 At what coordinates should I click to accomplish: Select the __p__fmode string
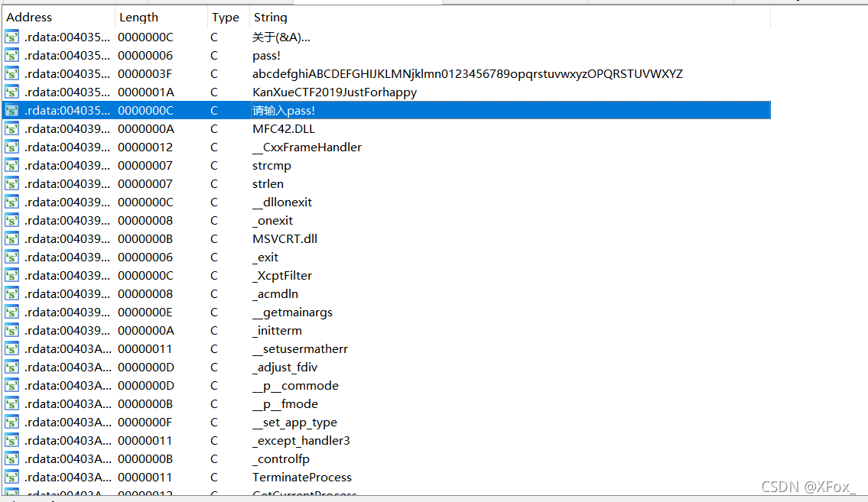[x=285, y=403]
